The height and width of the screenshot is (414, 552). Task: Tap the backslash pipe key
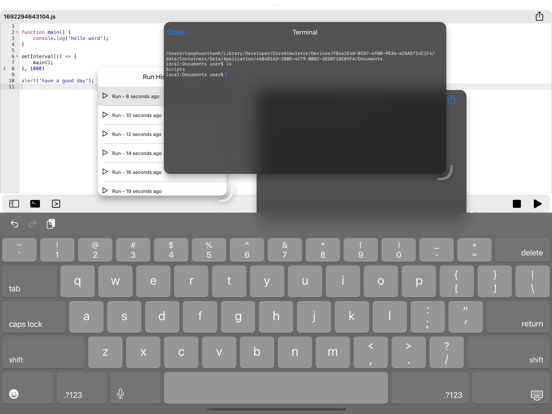[533, 281]
